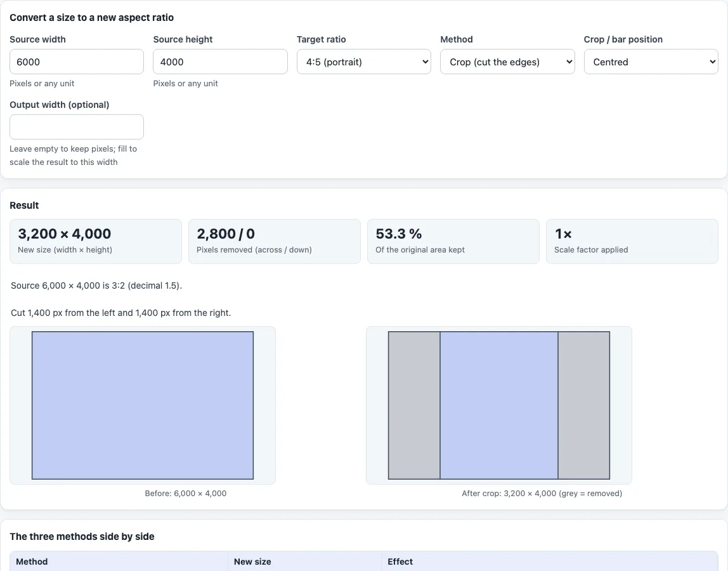Click the After crop diagram
728x571 pixels.
pos(499,405)
